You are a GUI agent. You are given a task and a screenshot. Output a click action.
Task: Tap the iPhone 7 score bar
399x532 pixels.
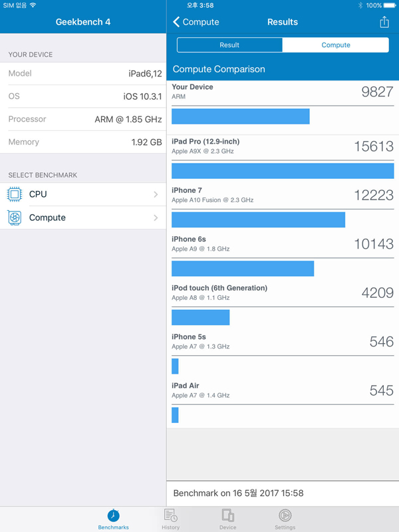click(x=258, y=219)
